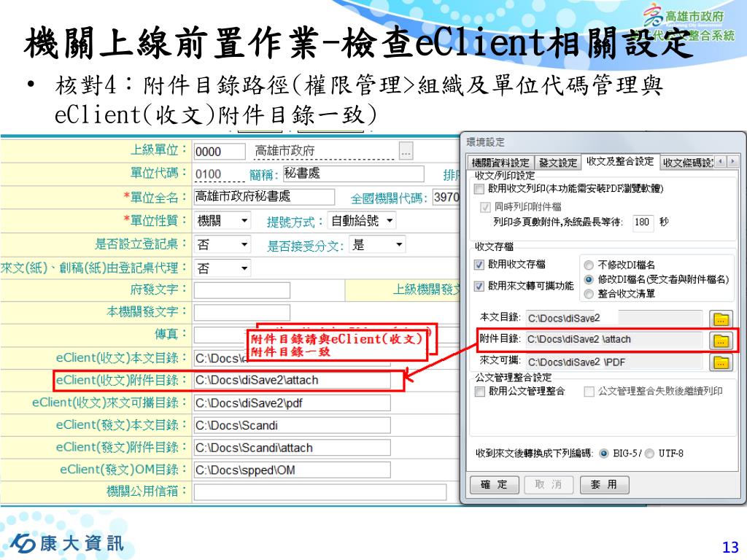Open 單位性質 dropdown showing 機關

[222, 221]
